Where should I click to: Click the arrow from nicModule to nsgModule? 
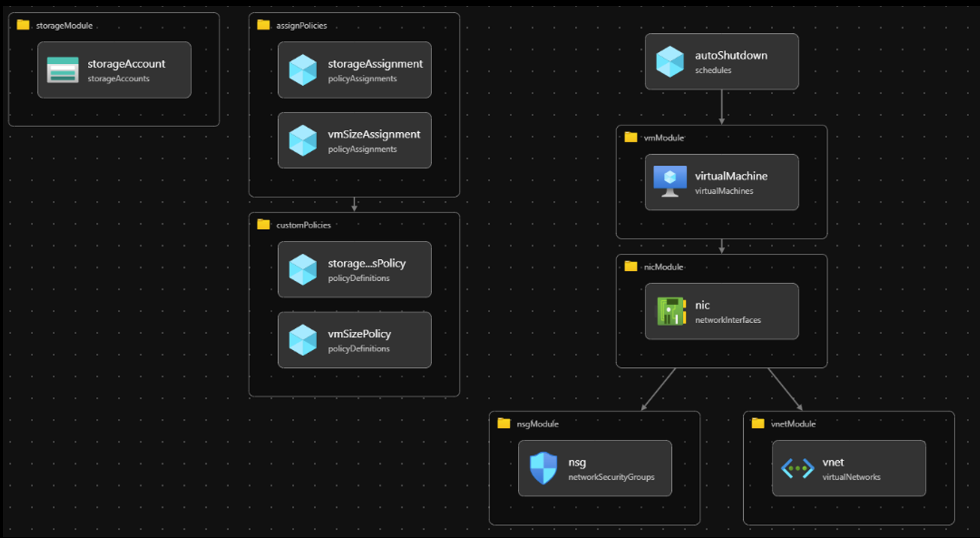coord(658,389)
